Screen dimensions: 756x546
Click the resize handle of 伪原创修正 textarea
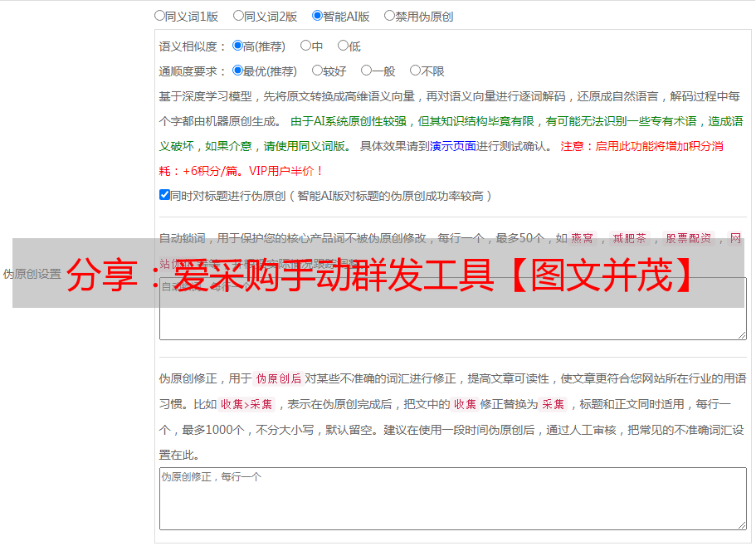(742, 525)
